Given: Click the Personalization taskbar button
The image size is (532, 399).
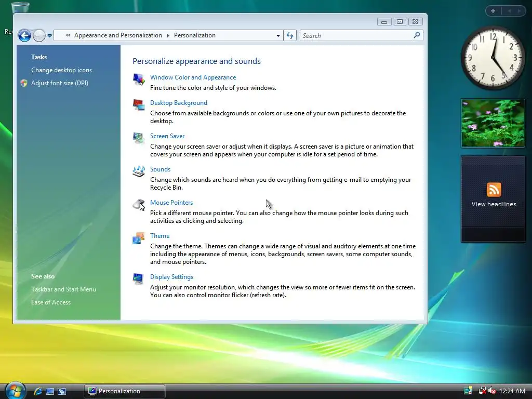Looking at the screenshot, I should [125, 391].
